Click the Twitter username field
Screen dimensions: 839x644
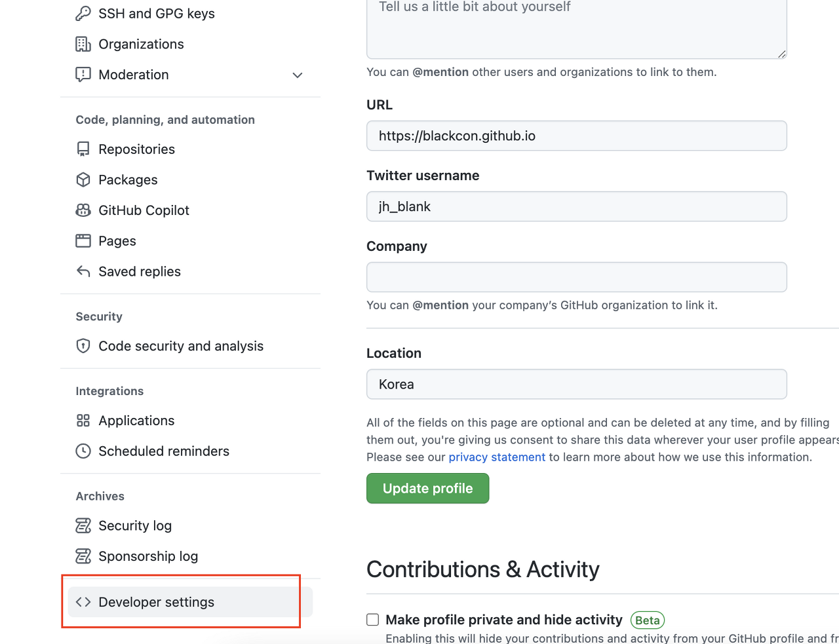click(x=576, y=206)
